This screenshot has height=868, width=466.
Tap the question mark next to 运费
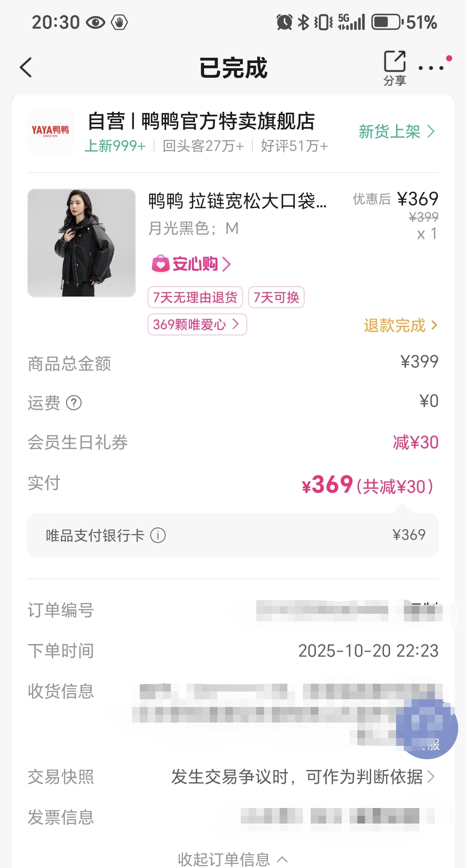point(74,403)
